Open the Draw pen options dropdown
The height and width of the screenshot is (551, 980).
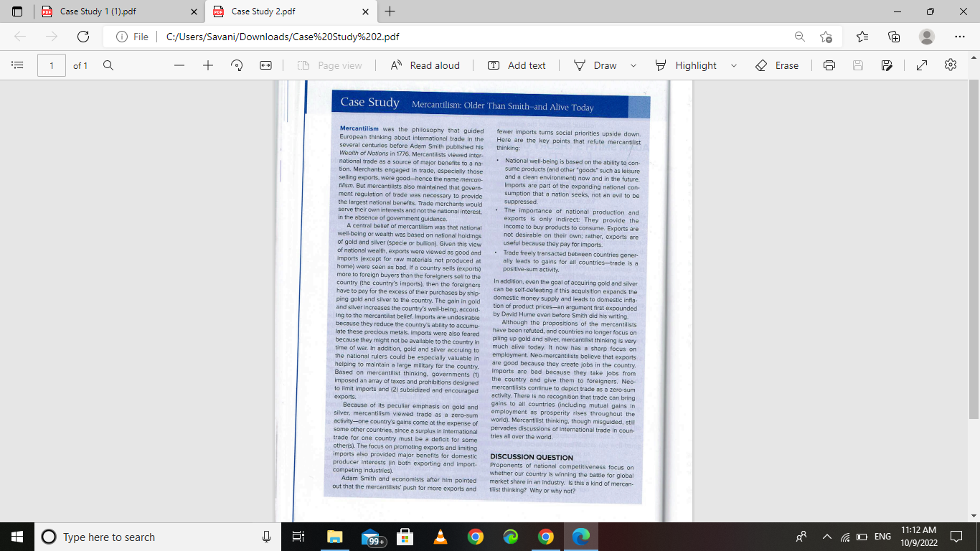point(632,65)
